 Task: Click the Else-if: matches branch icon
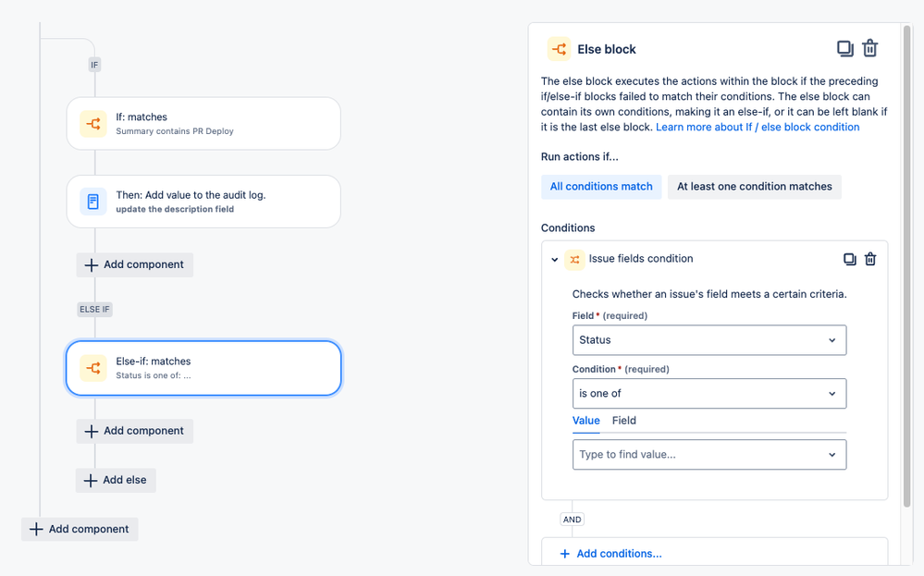point(93,368)
